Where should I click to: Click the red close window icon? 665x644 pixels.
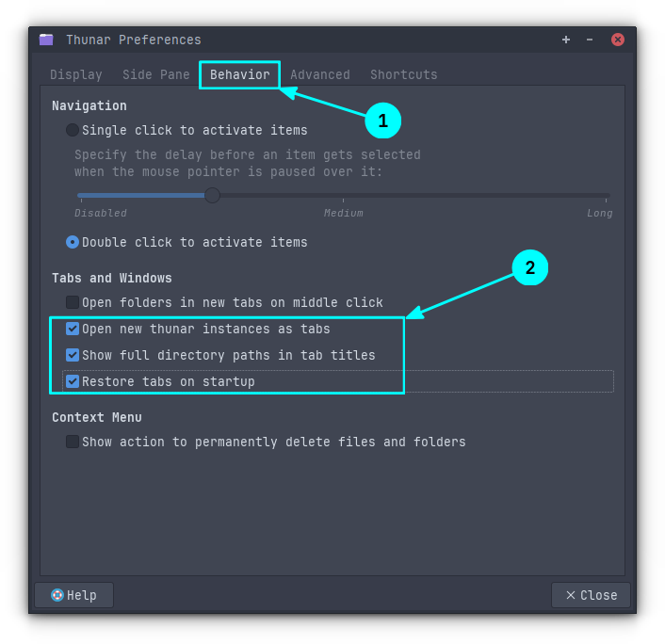pyautogui.click(x=618, y=40)
